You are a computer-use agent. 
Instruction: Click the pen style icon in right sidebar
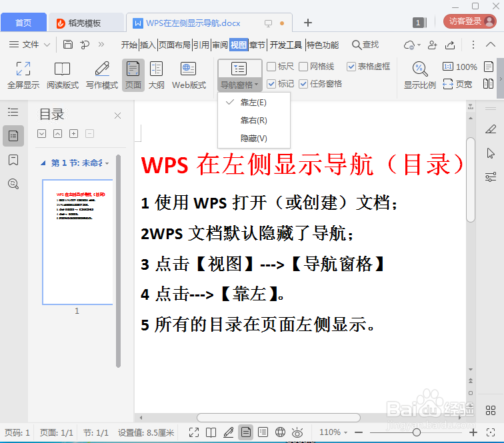(491, 129)
